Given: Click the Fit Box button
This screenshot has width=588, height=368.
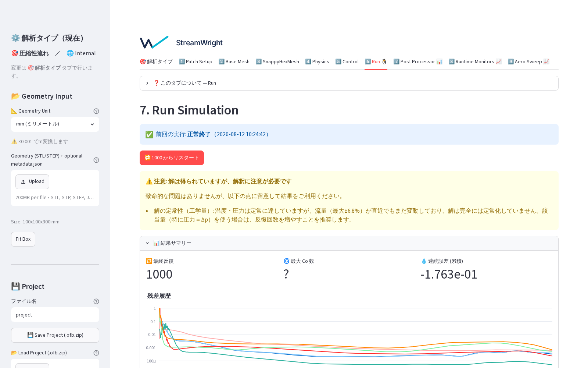Looking at the screenshot, I should (x=23, y=239).
